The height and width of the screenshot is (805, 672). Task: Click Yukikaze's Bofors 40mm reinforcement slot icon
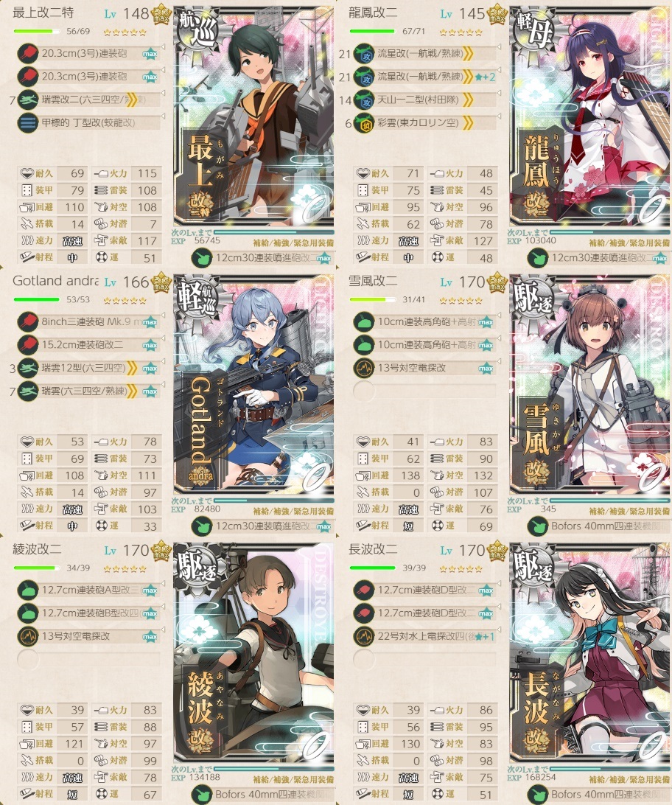538,526
